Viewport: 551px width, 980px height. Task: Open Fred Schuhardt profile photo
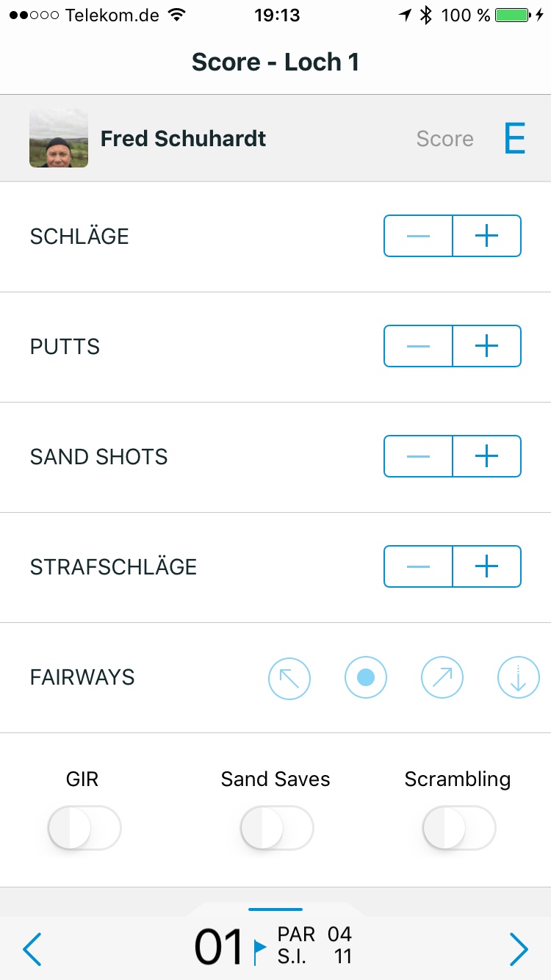(59, 138)
